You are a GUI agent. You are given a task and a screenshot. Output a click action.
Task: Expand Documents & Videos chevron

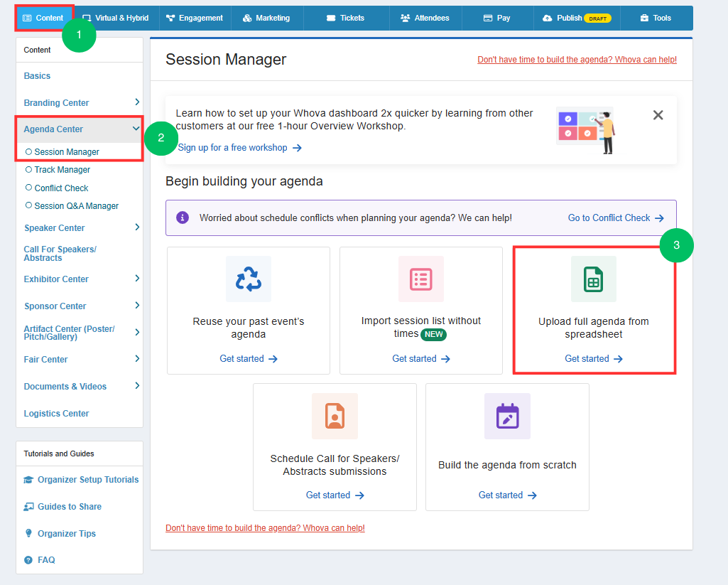pyautogui.click(x=137, y=386)
